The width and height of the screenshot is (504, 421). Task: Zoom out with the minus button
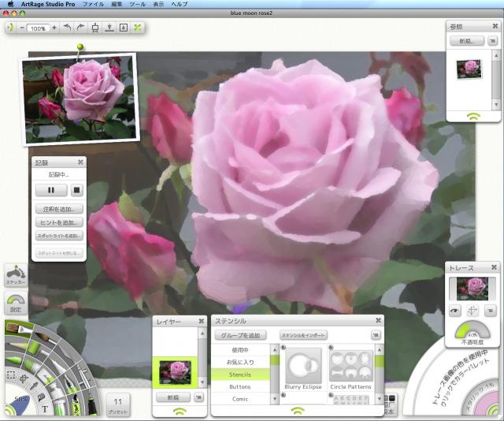pyautogui.click(x=22, y=28)
